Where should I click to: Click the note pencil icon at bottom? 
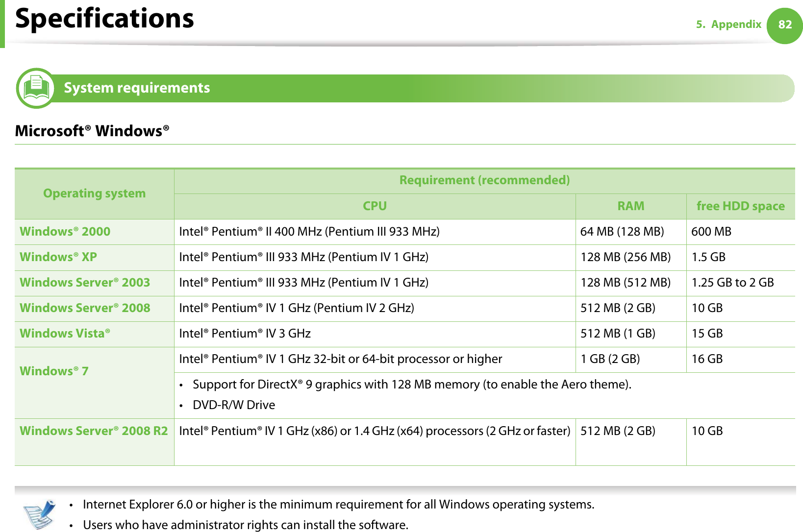click(39, 514)
